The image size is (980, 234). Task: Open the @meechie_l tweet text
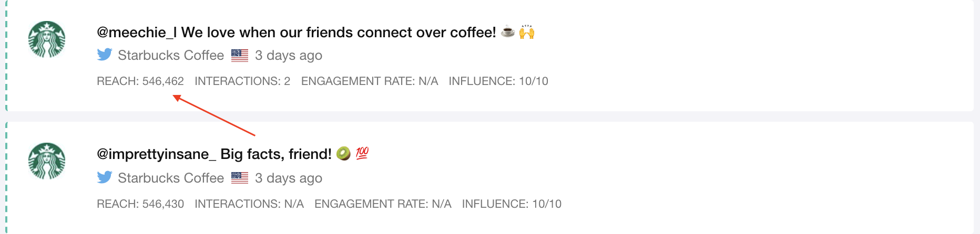[296, 33]
